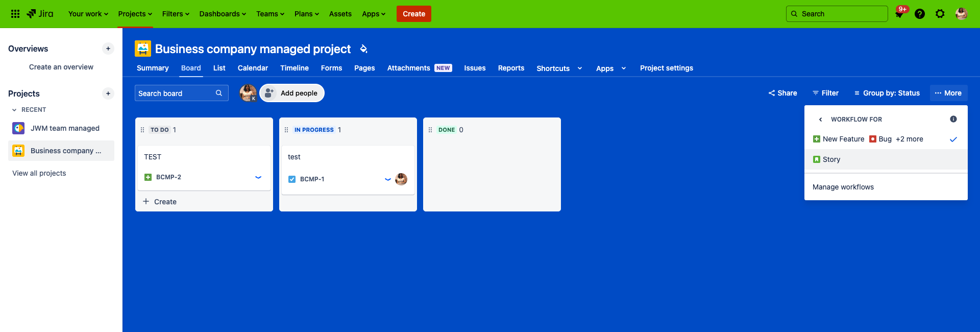Open Business company project in sidebar
The width and height of the screenshot is (980, 332).
61,151
